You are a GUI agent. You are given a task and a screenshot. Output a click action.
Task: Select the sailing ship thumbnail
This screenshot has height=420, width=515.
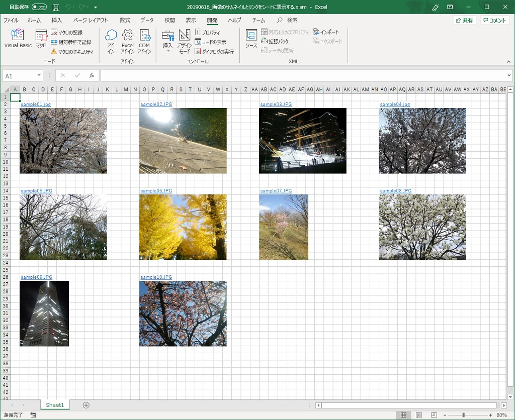click(302, 141)
